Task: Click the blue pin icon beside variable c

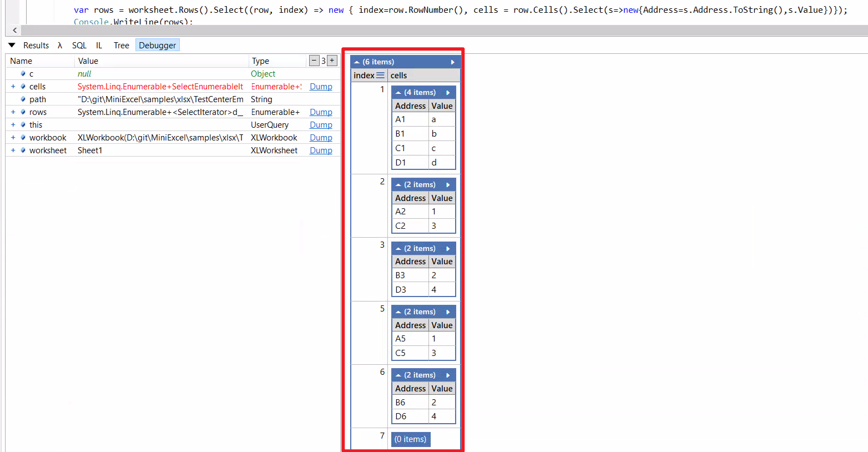Action: click(x=22, y=73)
